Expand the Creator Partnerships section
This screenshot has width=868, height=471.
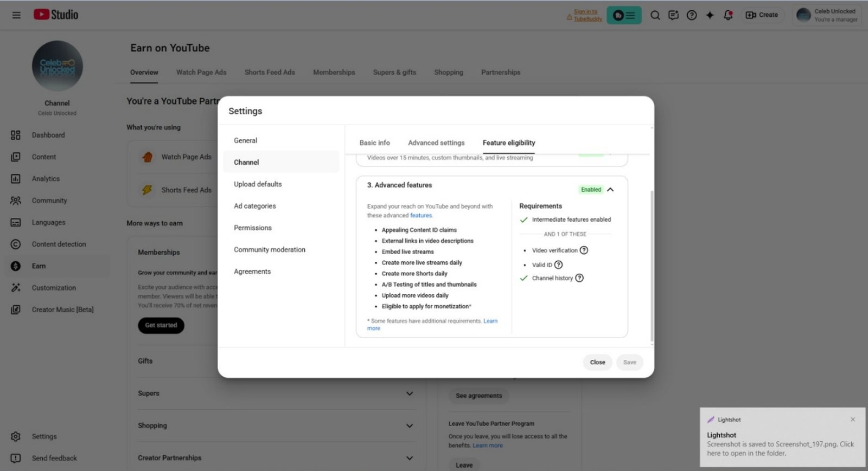point(410,458)
